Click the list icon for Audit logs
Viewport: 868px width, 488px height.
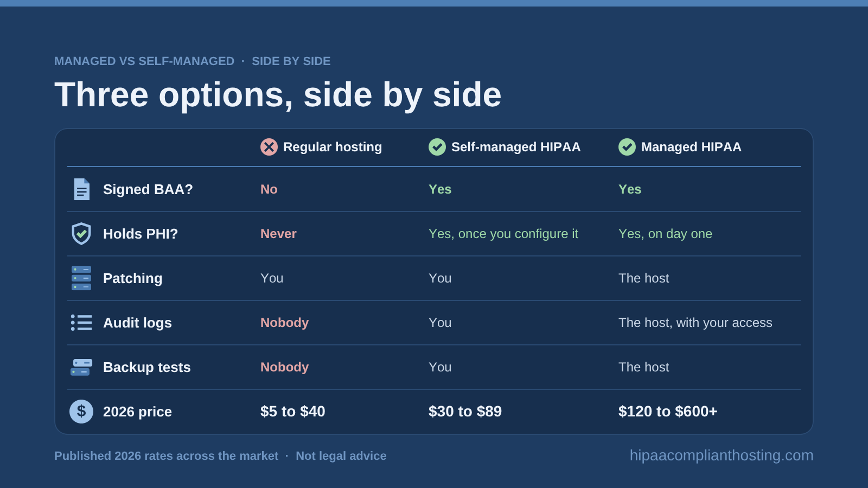coord(81,323)
